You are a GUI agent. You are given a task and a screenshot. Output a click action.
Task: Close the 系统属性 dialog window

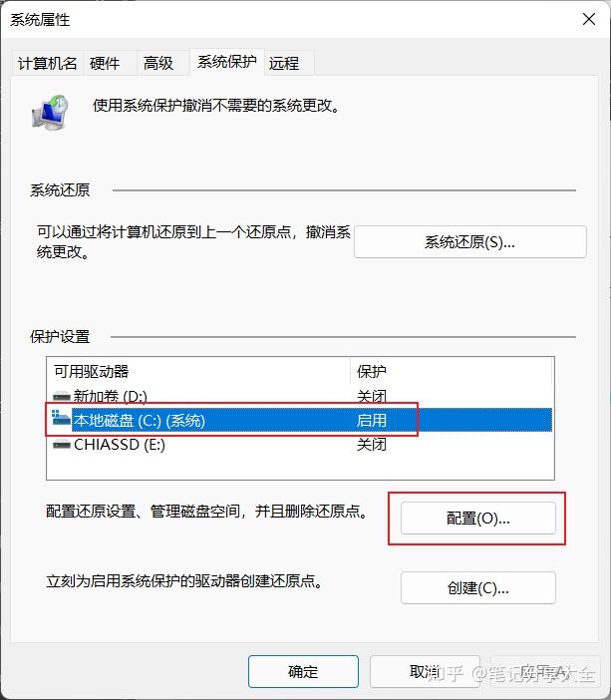point(589,19)
